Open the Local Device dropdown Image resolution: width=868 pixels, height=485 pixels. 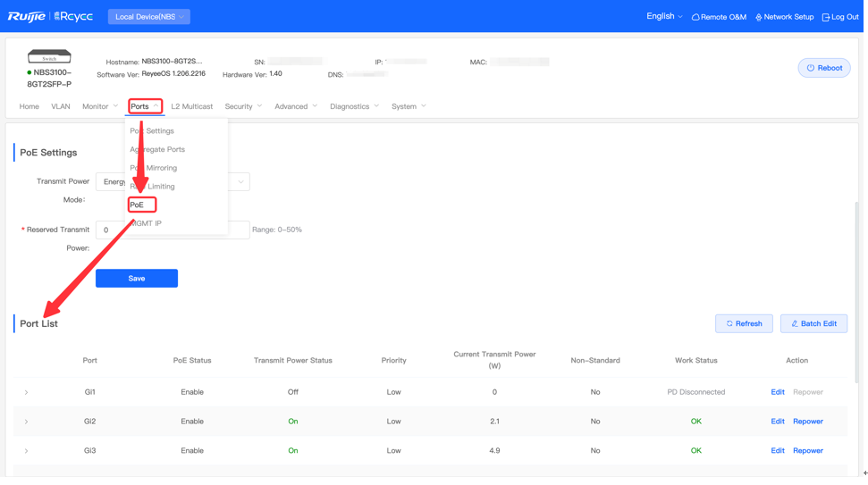[x=149, y=17]
